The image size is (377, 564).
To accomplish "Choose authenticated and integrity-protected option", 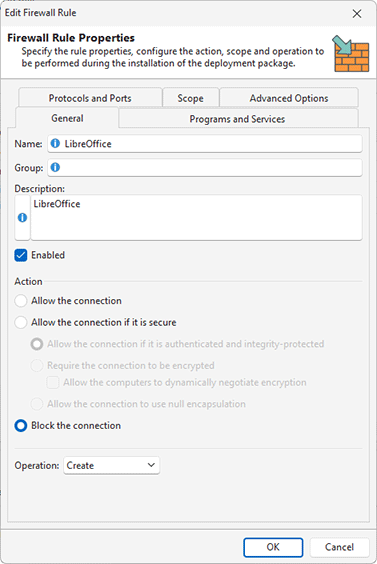I will [x=37, y=344].
